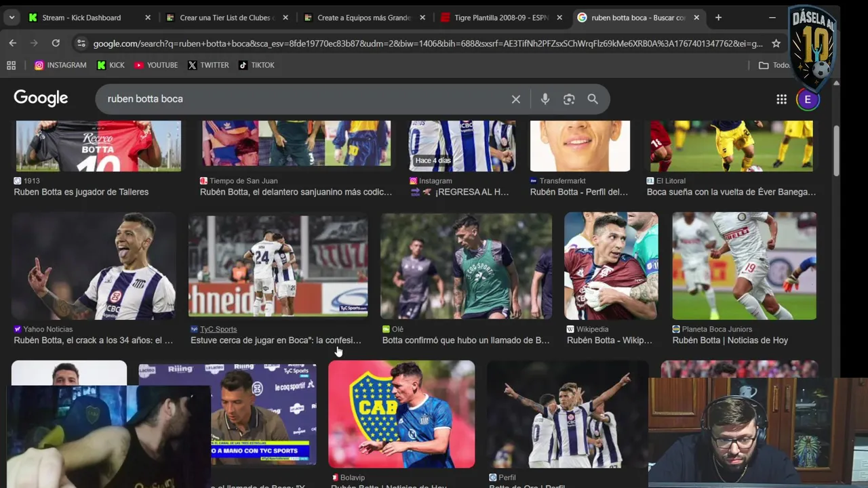This screenshot has width=868, height=488.
Task: Switch to Create a Equipos más Grande tab
Action: [365, 18]
